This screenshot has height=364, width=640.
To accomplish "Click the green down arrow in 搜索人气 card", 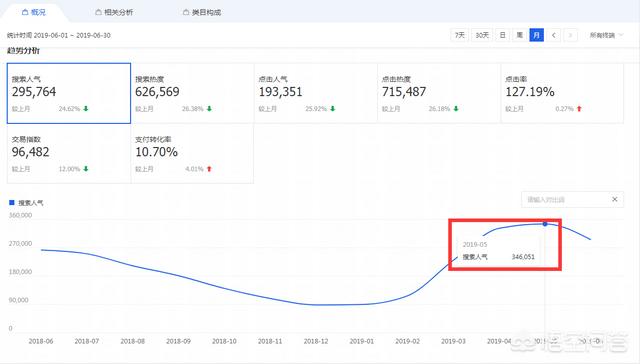I will tap(86, 109).
